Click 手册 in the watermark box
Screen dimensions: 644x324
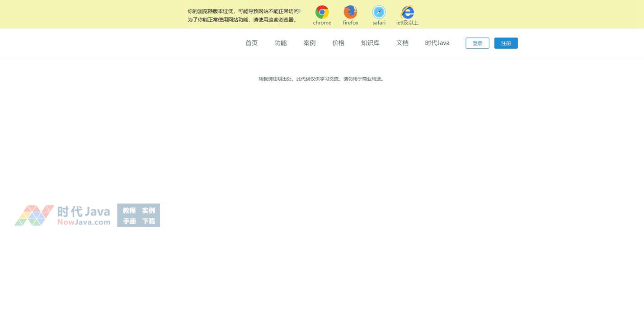pos(129,221)
